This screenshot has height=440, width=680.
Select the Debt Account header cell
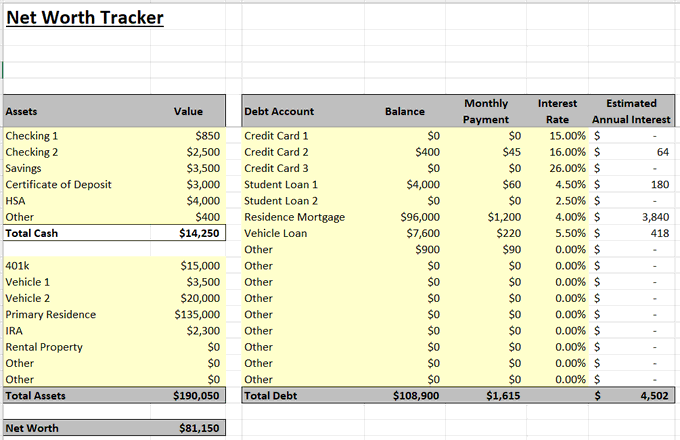279,111
